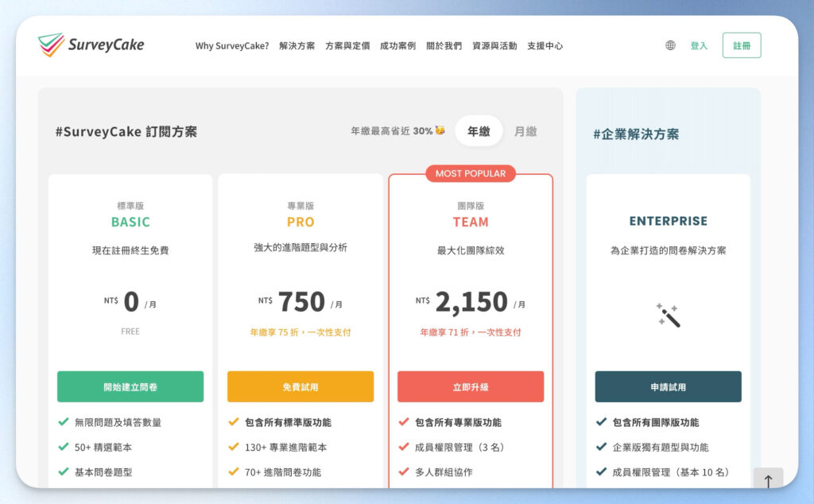This screenshot has width=814, height=504.
Task: Click the BASIC plan title
Action: [130, 222]
